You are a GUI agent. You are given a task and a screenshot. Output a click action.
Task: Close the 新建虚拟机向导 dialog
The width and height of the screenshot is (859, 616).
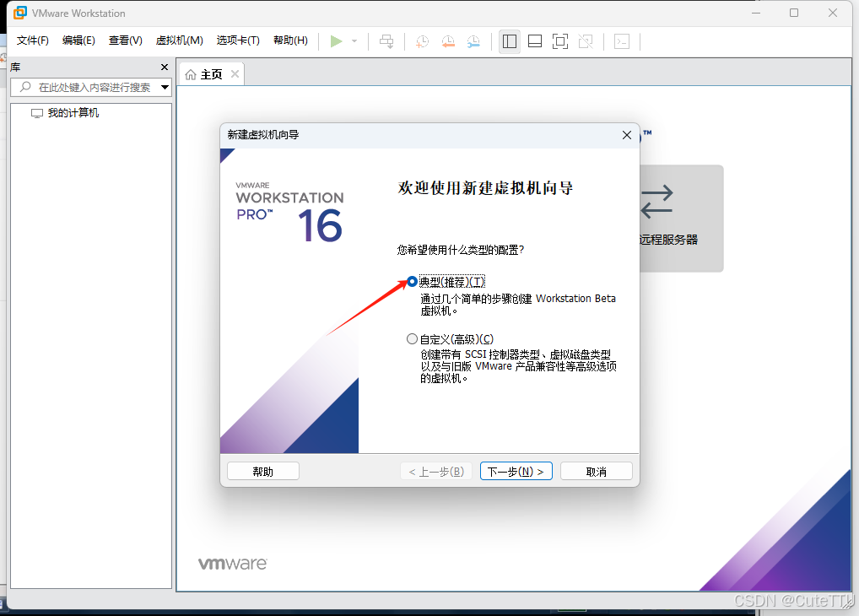[627, 135]
